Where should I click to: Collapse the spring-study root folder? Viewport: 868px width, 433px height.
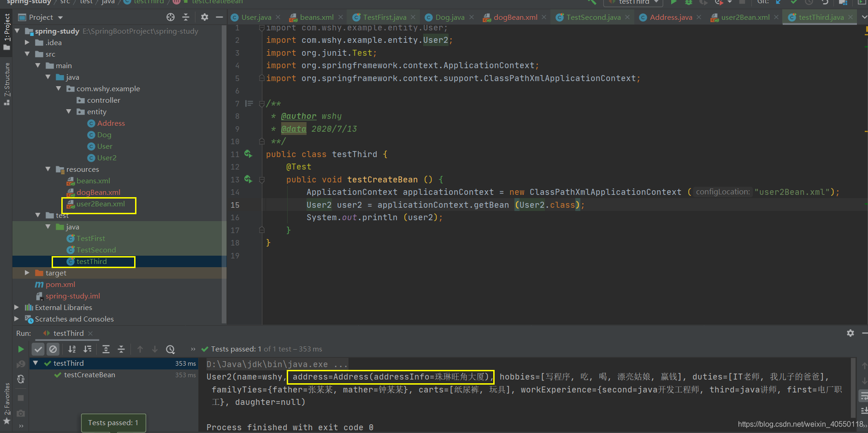coord(18,31)
